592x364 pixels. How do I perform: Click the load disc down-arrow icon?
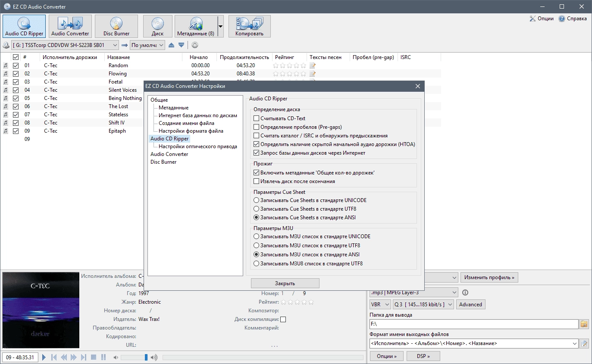(x=182, y=45)
